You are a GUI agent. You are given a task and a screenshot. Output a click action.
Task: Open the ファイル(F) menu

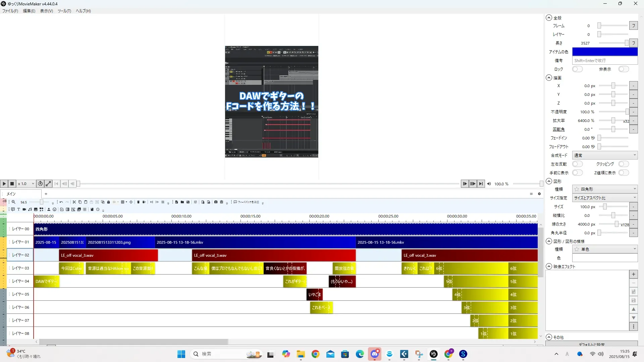(10, 11)
